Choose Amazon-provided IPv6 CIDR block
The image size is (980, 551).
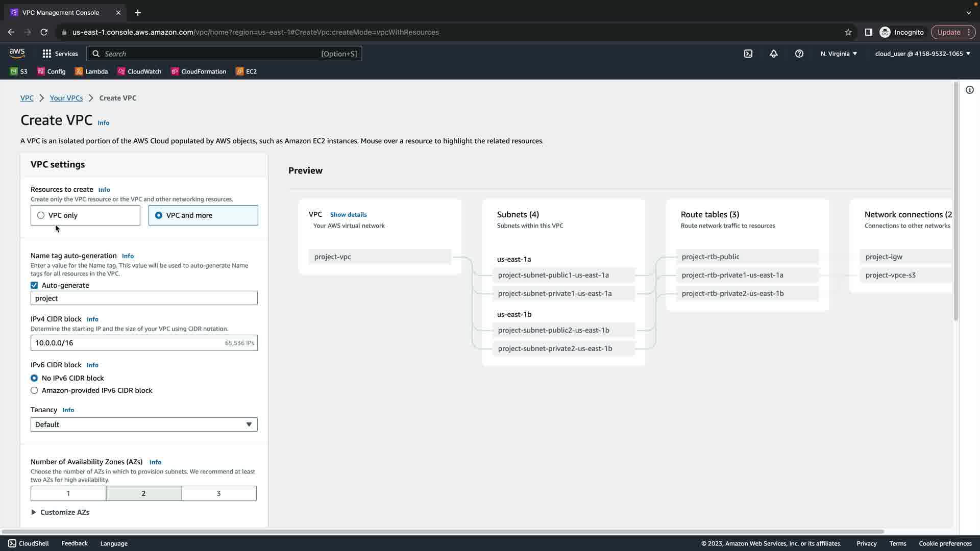coord(34,390)
